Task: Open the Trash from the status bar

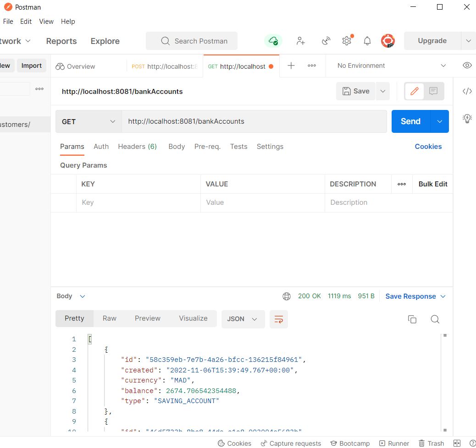Action: point(430,443)
